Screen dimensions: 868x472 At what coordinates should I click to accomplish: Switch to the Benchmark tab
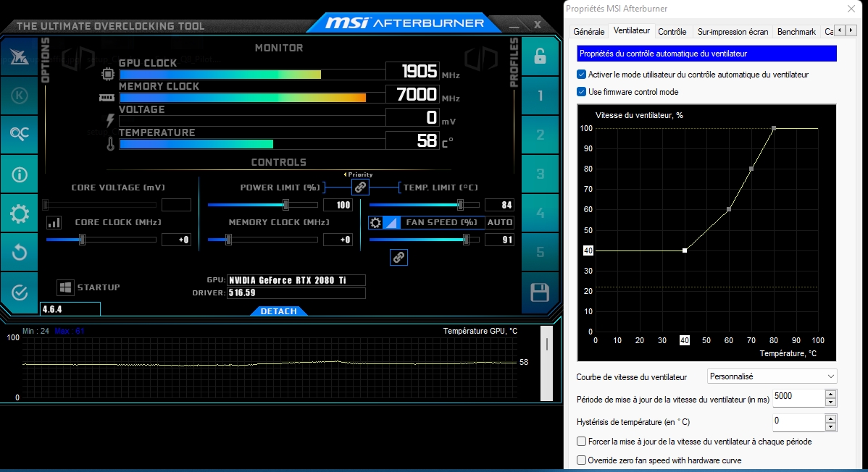[x=796, y=32]
